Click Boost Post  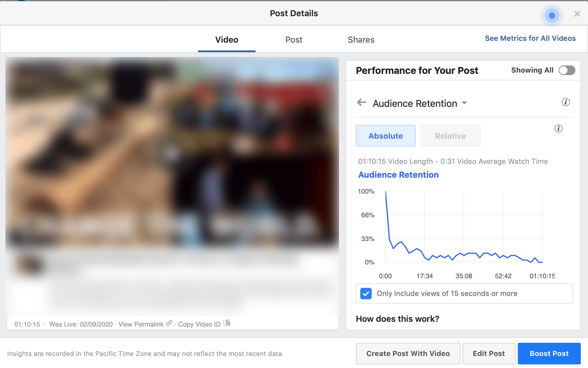pyautogui.click(x=549, y=353)
